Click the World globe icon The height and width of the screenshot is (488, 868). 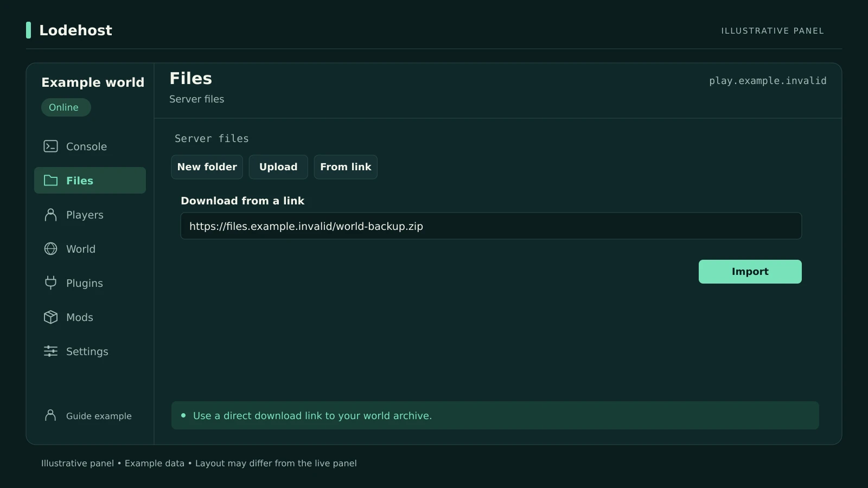(50, 249)
